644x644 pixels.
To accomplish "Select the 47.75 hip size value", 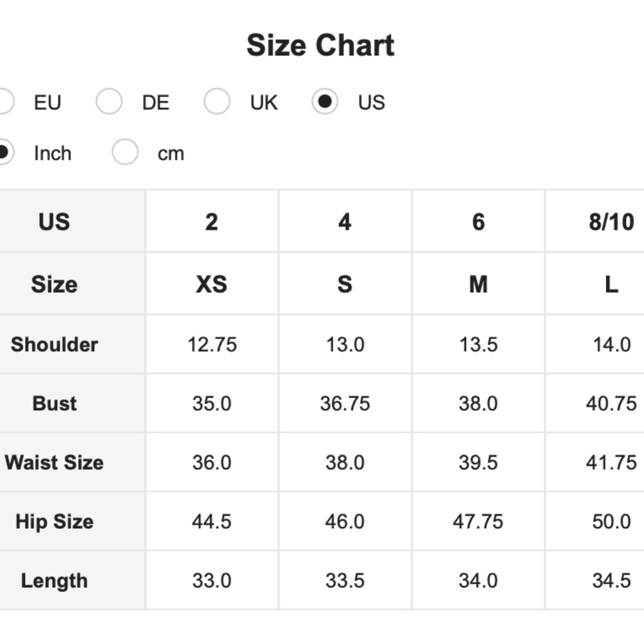I will pyautogui.click(x=478, y=522).
